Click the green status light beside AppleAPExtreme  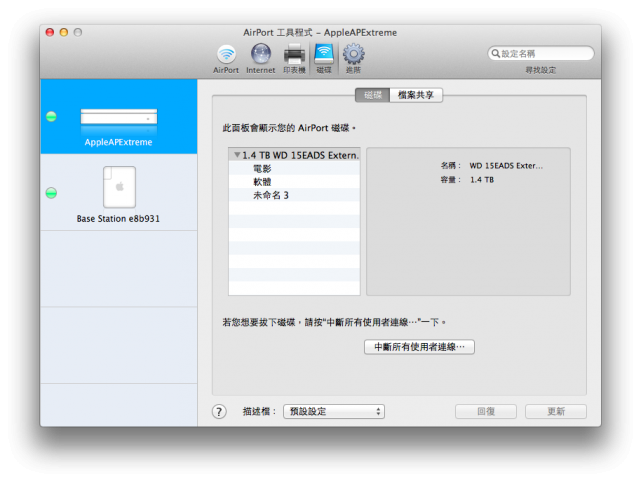[51, 117]
